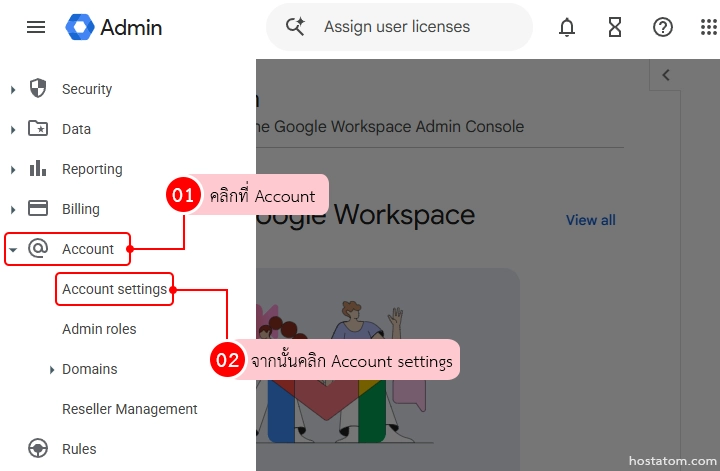Screen dimensions: 720x471
Task: Click the Account at-sign icon
Action: point(38,248)
